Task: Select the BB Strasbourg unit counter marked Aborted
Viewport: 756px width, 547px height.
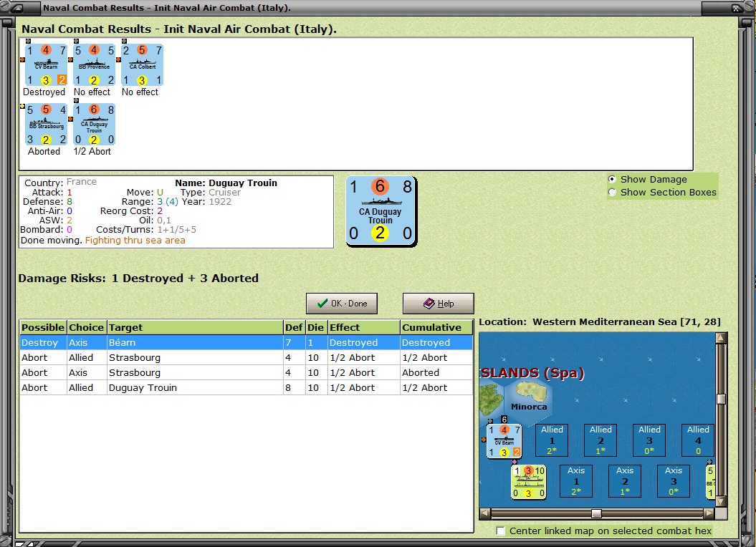Action: pyautogui.click(x=46, y=125)
